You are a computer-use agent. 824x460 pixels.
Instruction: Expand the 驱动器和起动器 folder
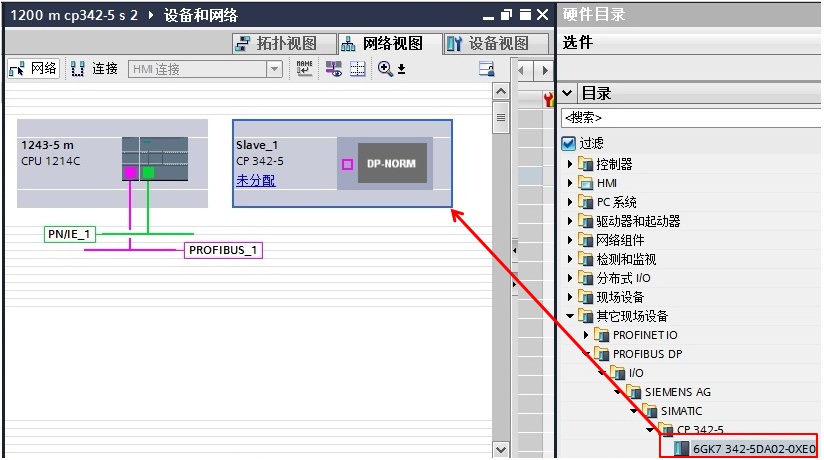(570, 221)
